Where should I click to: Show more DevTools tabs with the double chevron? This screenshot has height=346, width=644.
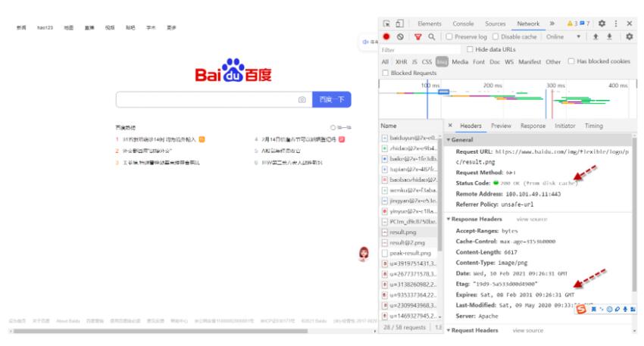coord(552,23)
